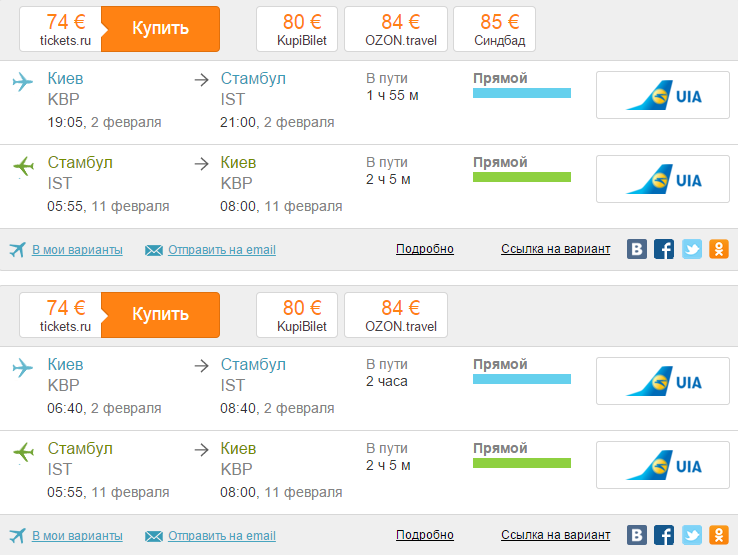738x555 pixels.
Task: Share second result on Facebook
Action: [664, 535]
